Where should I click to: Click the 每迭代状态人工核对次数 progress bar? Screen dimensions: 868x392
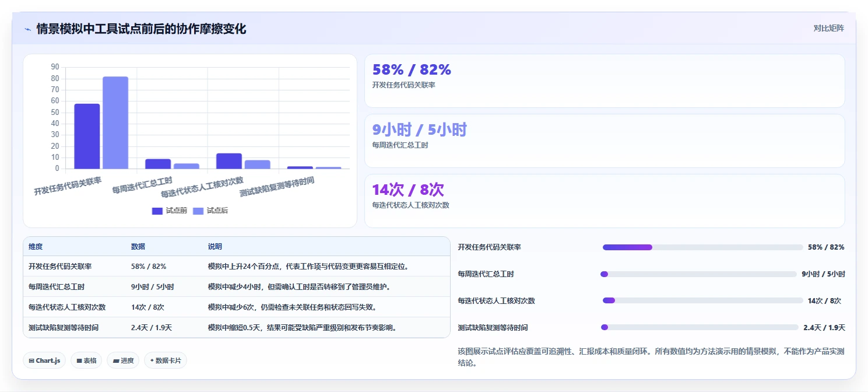tap(703, 301)
